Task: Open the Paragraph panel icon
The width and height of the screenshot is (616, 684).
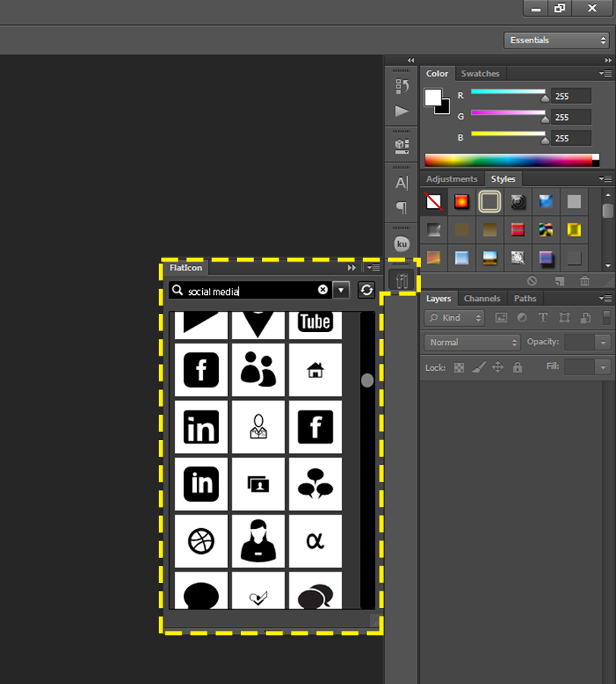Action: [401, 207]
